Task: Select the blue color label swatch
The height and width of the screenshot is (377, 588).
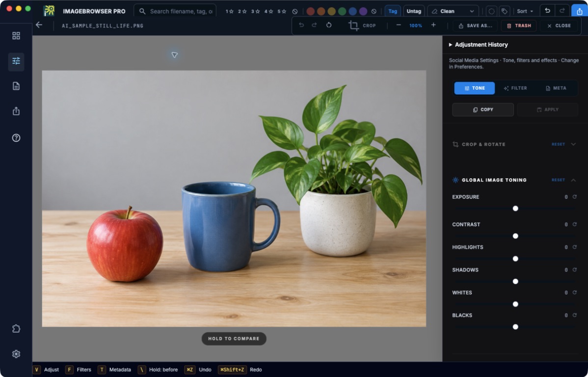Action: 352,11
